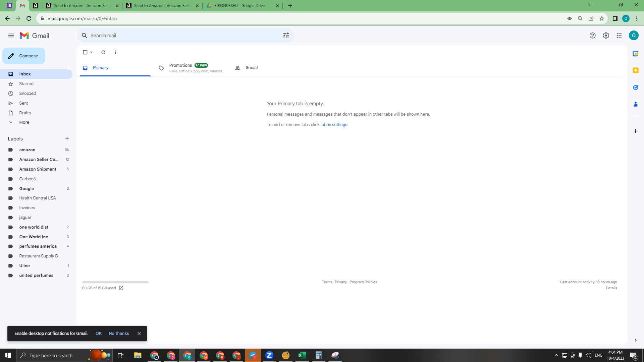The height and width of the screenshot is (362, 644).
Task: Open the Amazon Shipment label
Action: click(x=36, y=169)
